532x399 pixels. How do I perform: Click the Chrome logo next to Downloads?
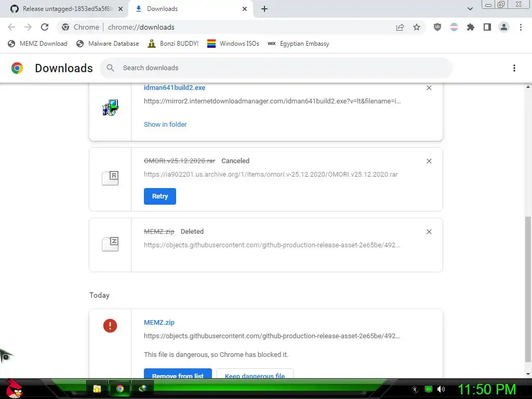coord(17,68)
